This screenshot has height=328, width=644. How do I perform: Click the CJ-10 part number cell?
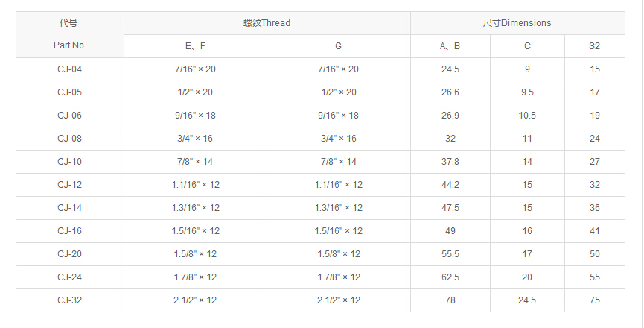(x=69, y=162)
